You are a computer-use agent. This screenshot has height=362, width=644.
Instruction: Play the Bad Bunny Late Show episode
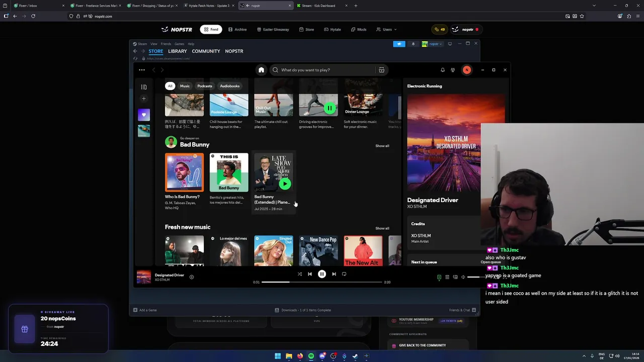pyautogui.click(x=285, y=184)
